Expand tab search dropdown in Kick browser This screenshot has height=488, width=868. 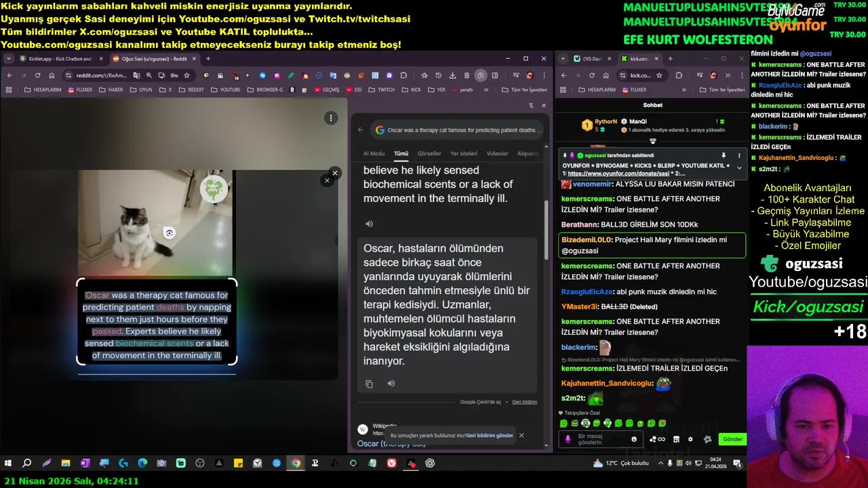point(563,59)
